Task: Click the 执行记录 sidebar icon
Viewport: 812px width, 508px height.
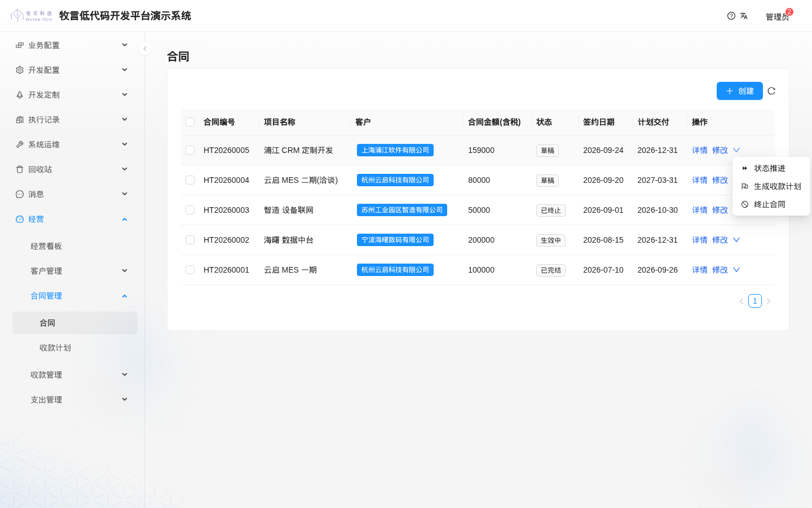Action: point(20,120)
